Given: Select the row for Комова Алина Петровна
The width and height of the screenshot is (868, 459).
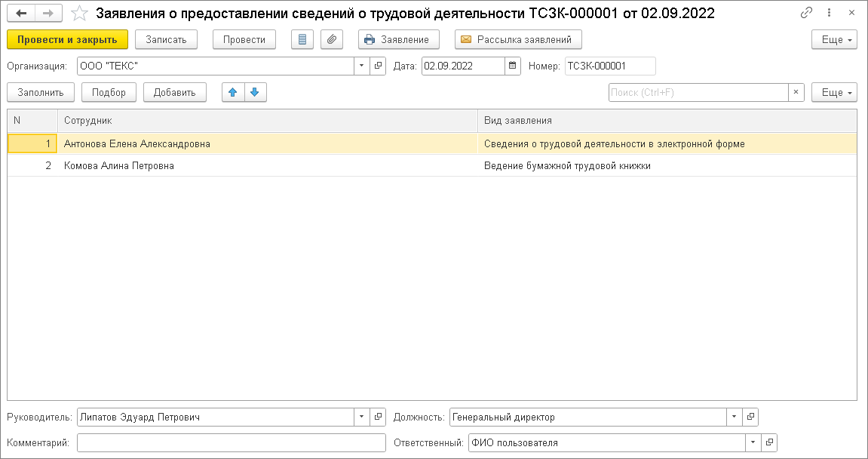Looking at the screenshot, I should point(119,165).
